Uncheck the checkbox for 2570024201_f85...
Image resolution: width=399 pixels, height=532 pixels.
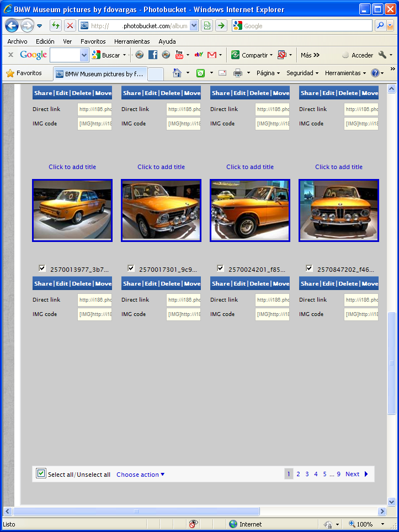click(220, 268)
